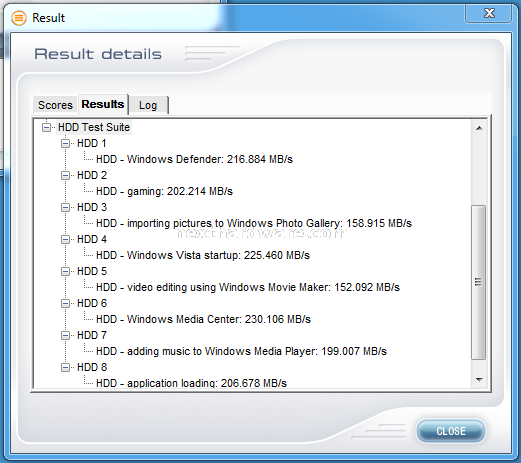Screen dimensions: 521x463
Task: Collapse the HDD 5 tree node
Action: coord(65,271)
